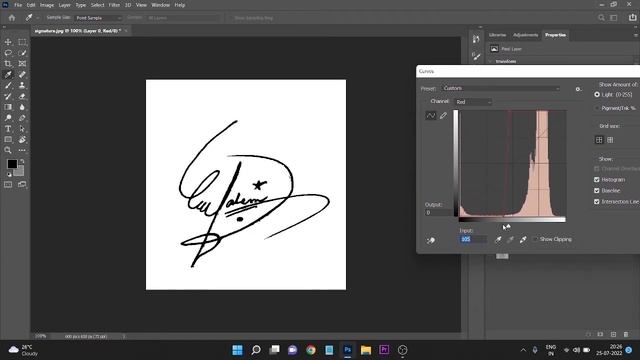Open File Explorer from the taskbar
This screenshot has width=640, height=360.
click(x=366, y=350)
